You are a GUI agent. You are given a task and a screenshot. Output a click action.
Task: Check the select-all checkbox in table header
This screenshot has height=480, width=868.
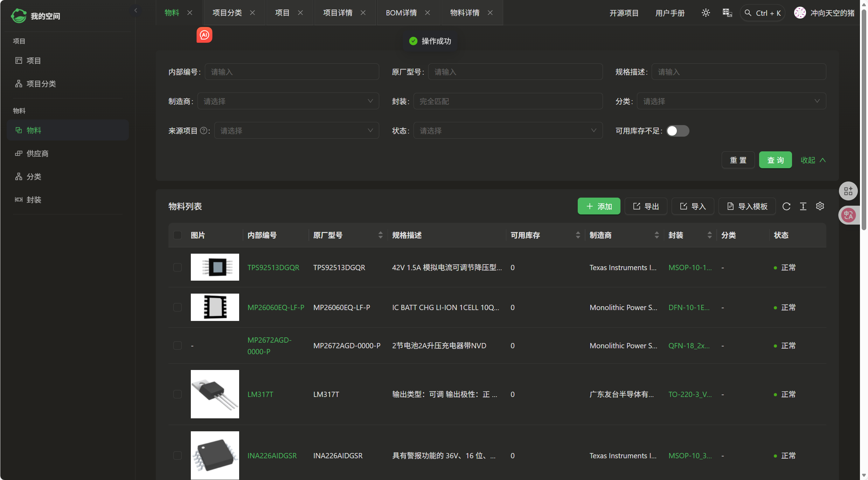tap(178, 235)
